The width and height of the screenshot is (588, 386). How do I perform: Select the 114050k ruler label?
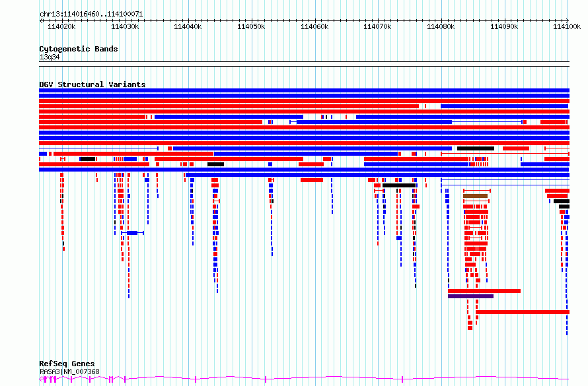coord(251,27)
